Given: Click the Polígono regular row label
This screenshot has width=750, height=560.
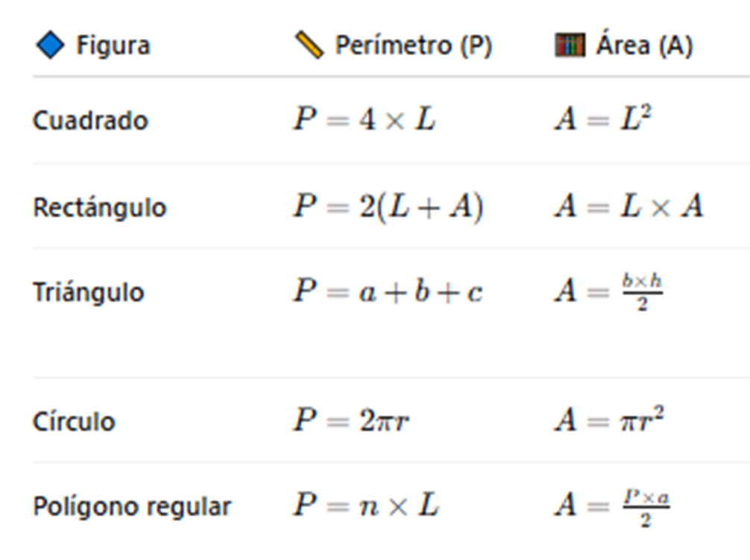Looking at the screenshot, I should click(132, 506).
